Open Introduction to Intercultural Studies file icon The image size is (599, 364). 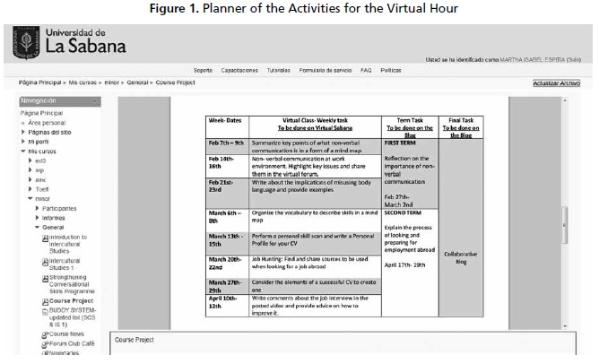pos(45,237)
